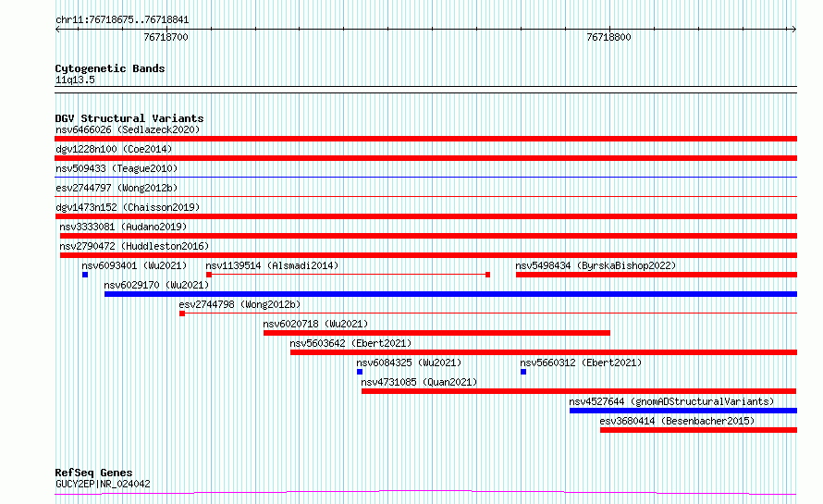823x504 pixels.
Task: Click the red start marker of esv2744798
Action: [182, 313]
